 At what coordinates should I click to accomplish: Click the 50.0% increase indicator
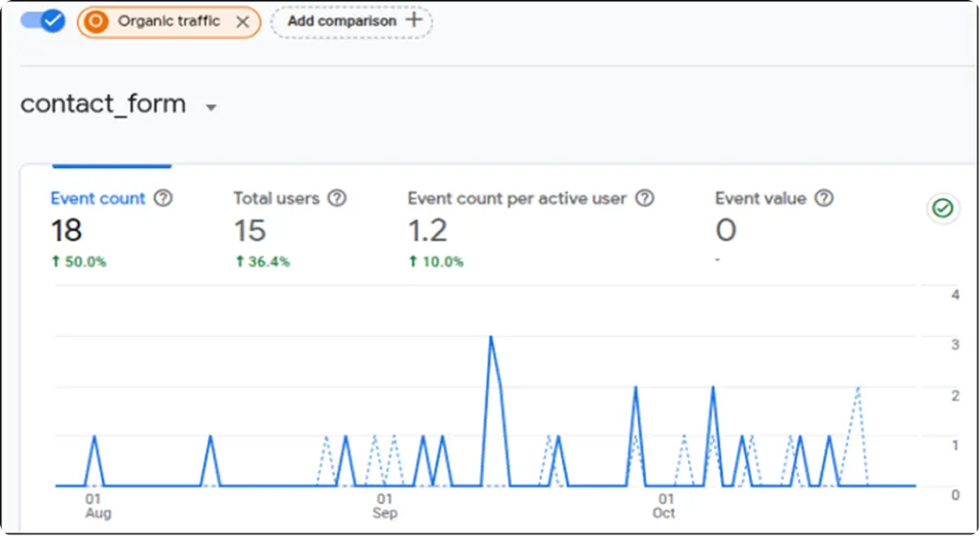pyautogui.click(x=79, y=262)
